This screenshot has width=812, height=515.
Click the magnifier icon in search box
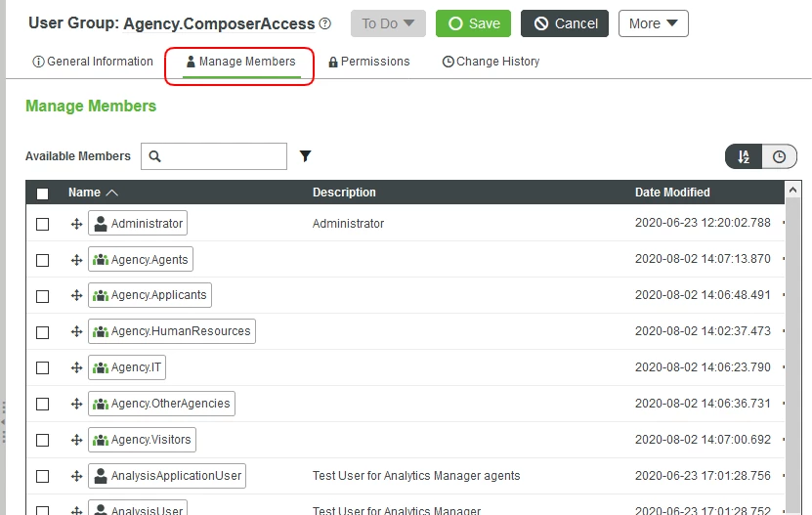(154, 156)
